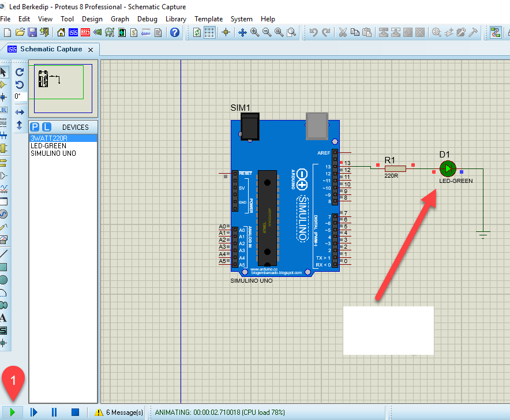Screen dimensions: 510x420
Task: Click the redraw display icon
Action: click(197, 32)
